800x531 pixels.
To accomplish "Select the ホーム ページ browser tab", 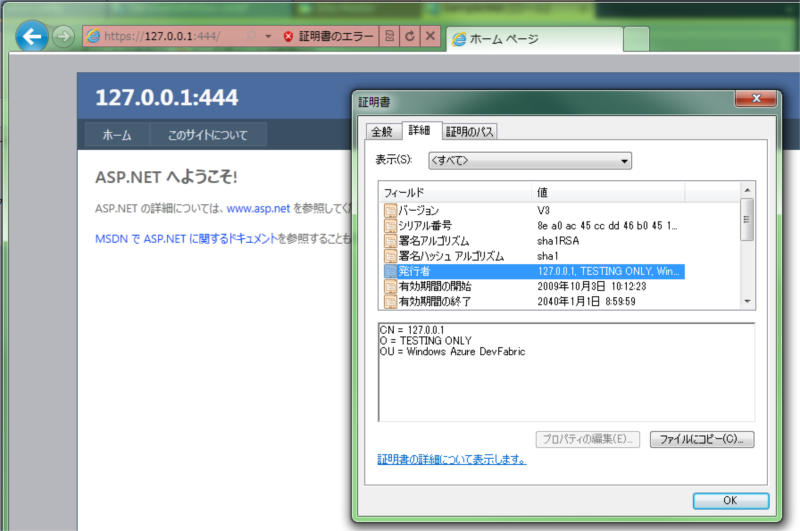I will 534,39.
